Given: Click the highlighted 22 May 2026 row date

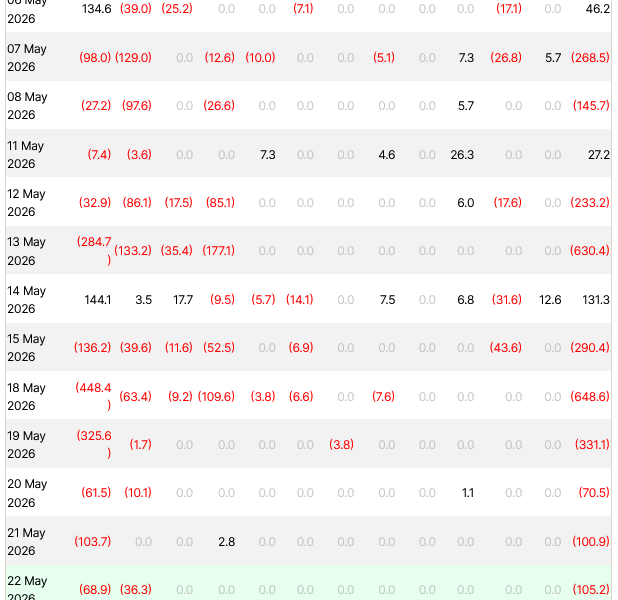Looking at the screenshot, I should pyautogui.click(x=27, y=587).
